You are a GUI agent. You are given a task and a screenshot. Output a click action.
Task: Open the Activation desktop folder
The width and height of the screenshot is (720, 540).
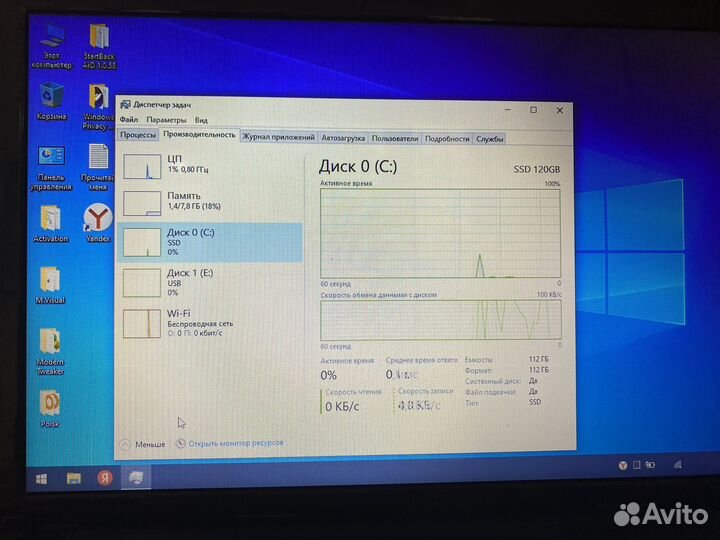(x=51, y=224)
